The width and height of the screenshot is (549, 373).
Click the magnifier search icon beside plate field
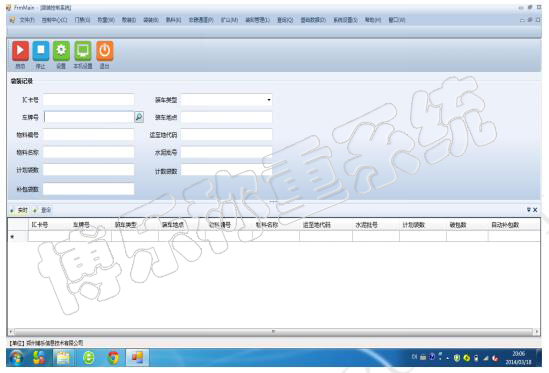[x=139, y=117]
